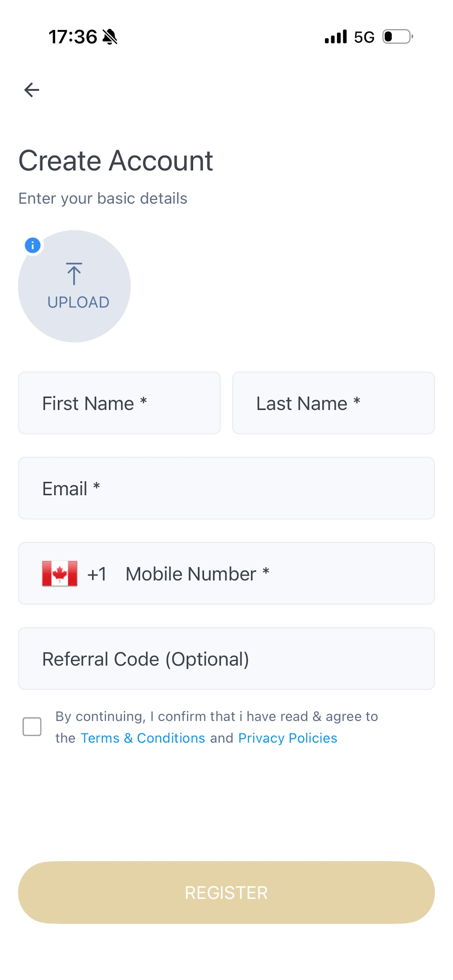Click into the Email field
The image size is (453, 980).
(x=226, y=488)
